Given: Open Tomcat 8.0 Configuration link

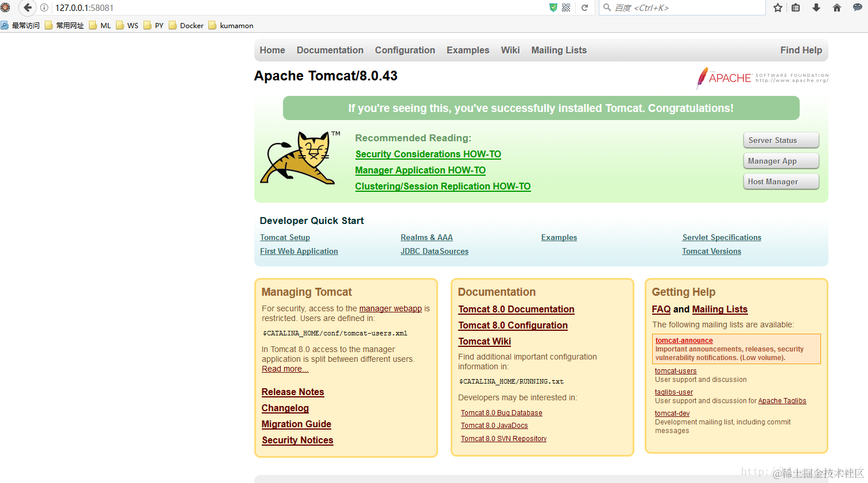Looking at the screenshot, I should click(x=513, y=325).
